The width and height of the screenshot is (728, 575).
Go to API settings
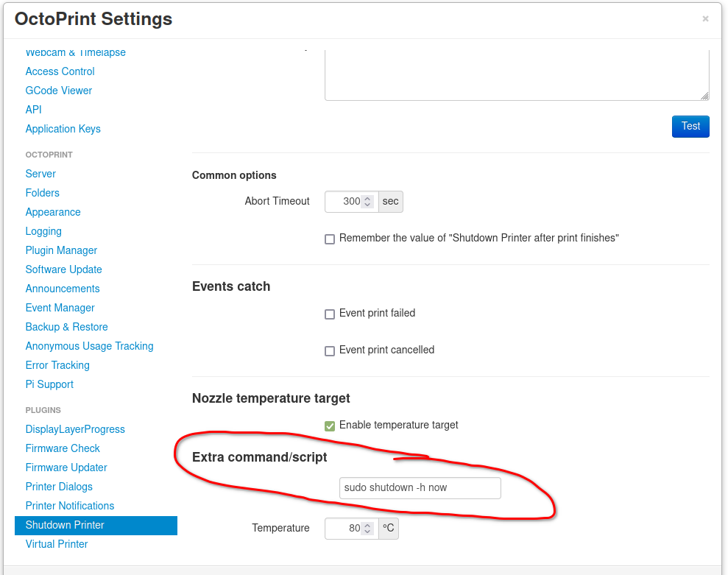[33, 110]
